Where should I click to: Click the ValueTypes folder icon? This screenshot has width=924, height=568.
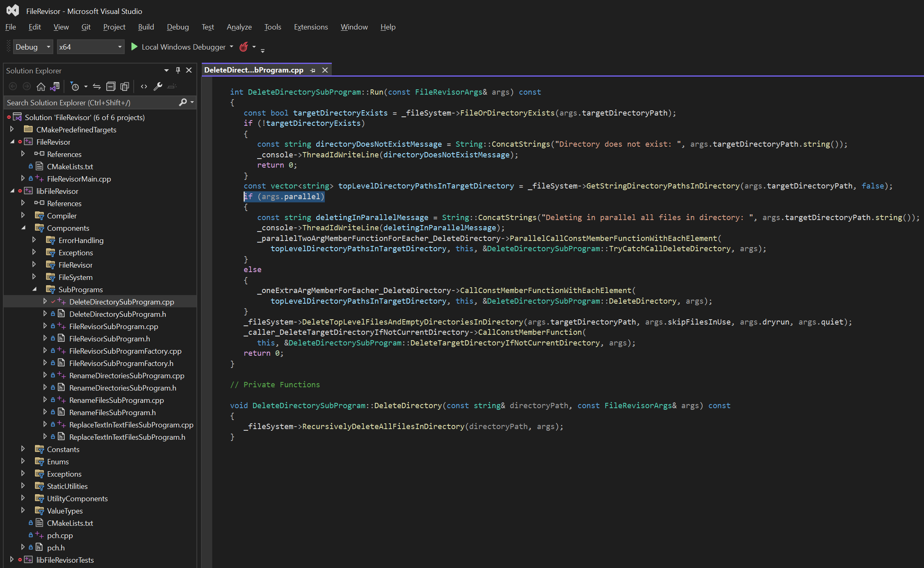pyautogui.click(x=40, y=511)
